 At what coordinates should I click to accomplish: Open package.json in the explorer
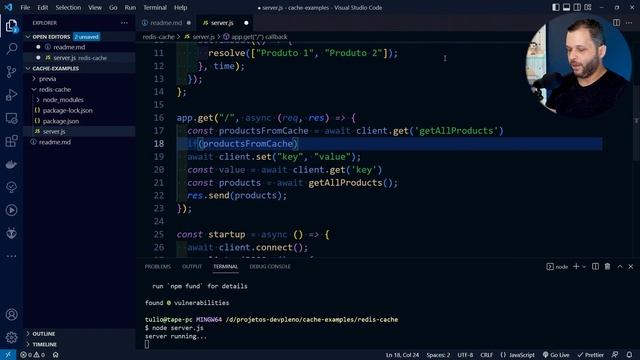coord(61,121)
